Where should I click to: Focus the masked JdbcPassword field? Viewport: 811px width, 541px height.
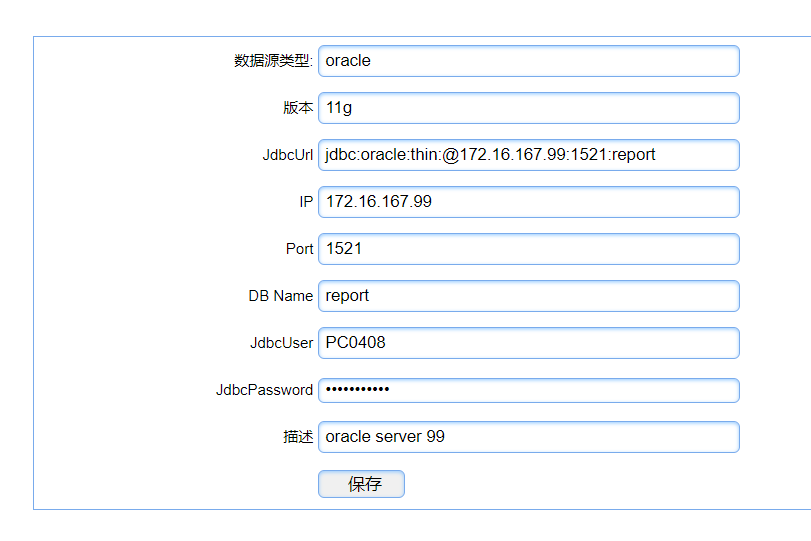click(x=528, y=390)
